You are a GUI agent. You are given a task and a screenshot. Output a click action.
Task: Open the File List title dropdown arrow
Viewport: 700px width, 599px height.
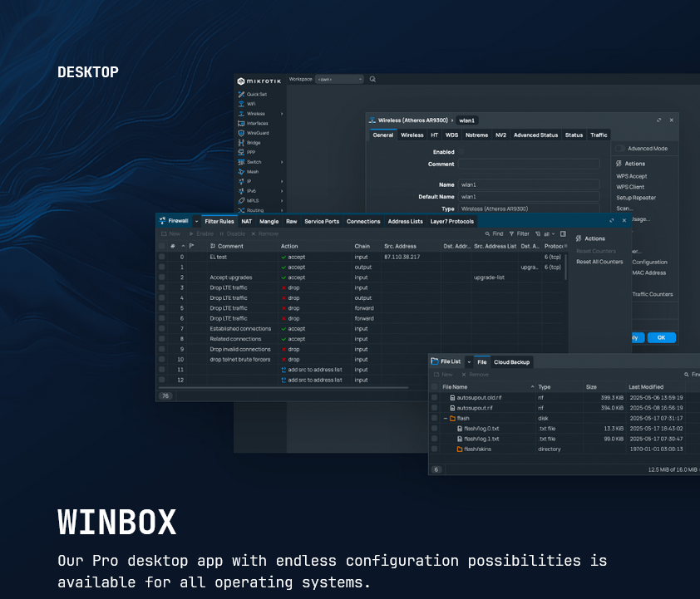pyautogui.click(x=469, y=362)
